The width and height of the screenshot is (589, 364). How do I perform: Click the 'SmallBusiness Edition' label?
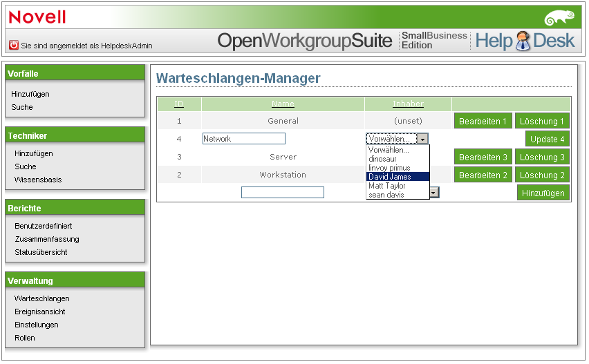click(434, 41)
